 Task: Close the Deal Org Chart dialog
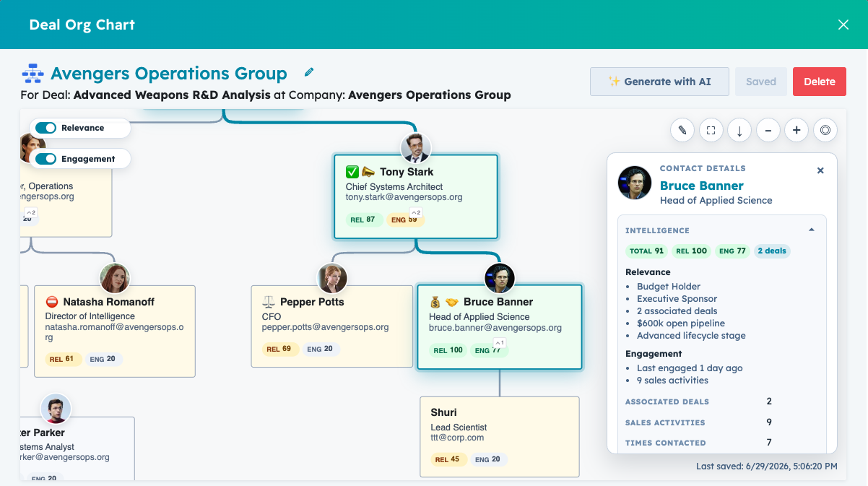click(x=843, y=25)
